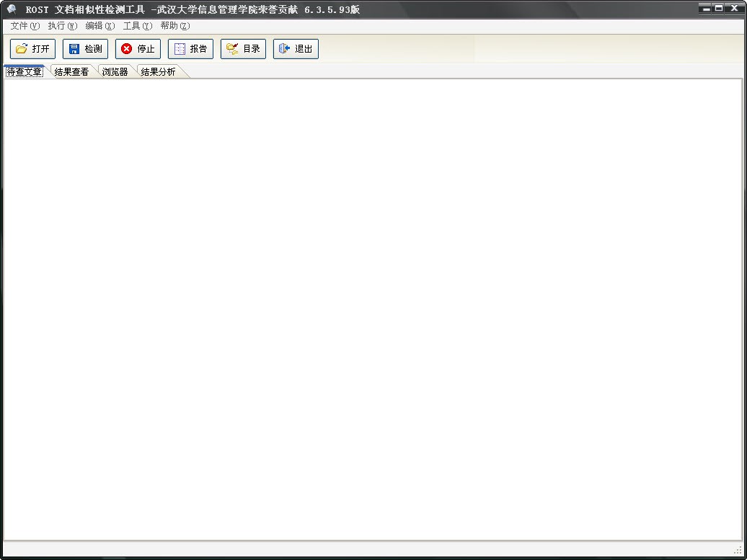This screenshot has width=747, height=560.
Task: Click the ROST app icon in title bar
Action: [x=12, y=9]
